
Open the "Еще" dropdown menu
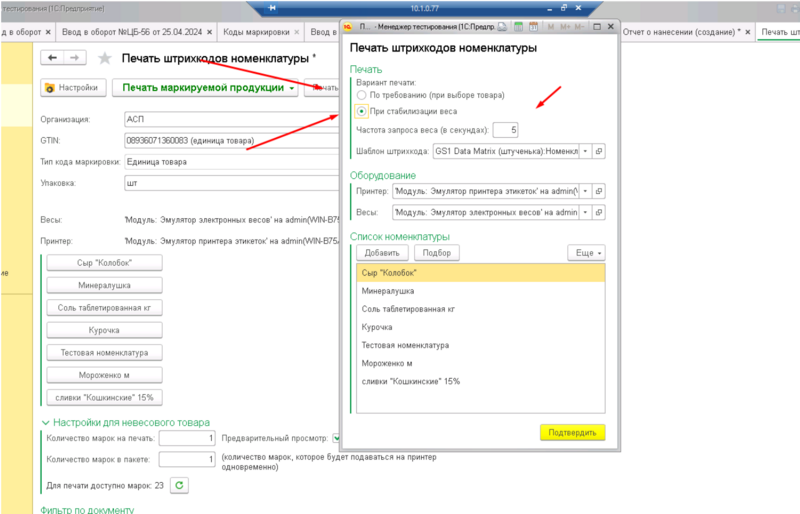point(587,253)
